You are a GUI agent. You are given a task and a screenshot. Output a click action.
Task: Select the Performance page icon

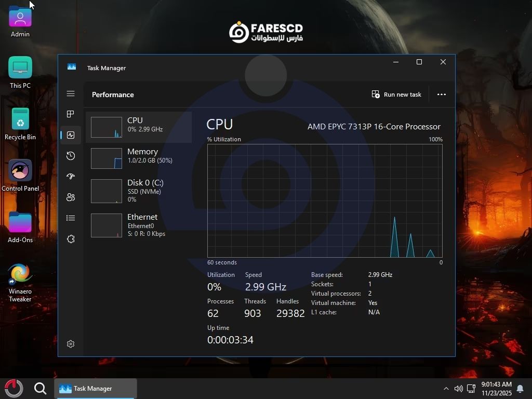coord(71,135)
